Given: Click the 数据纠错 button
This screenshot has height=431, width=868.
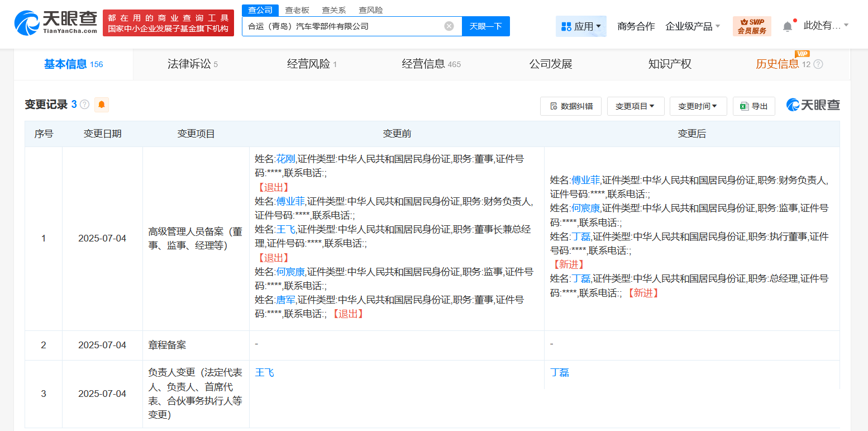Looking at the screenshot, I should pyautogui.click(x=571, y=106).
